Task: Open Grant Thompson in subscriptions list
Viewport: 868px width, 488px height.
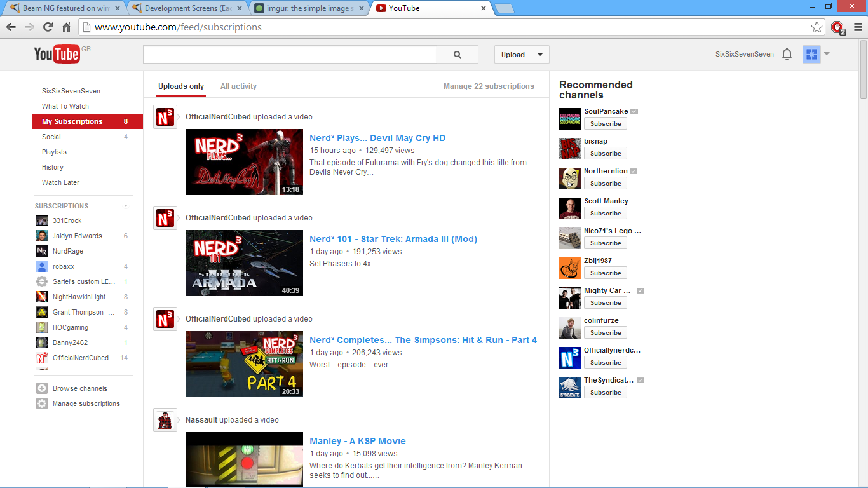Action: [x=83, y=312]
